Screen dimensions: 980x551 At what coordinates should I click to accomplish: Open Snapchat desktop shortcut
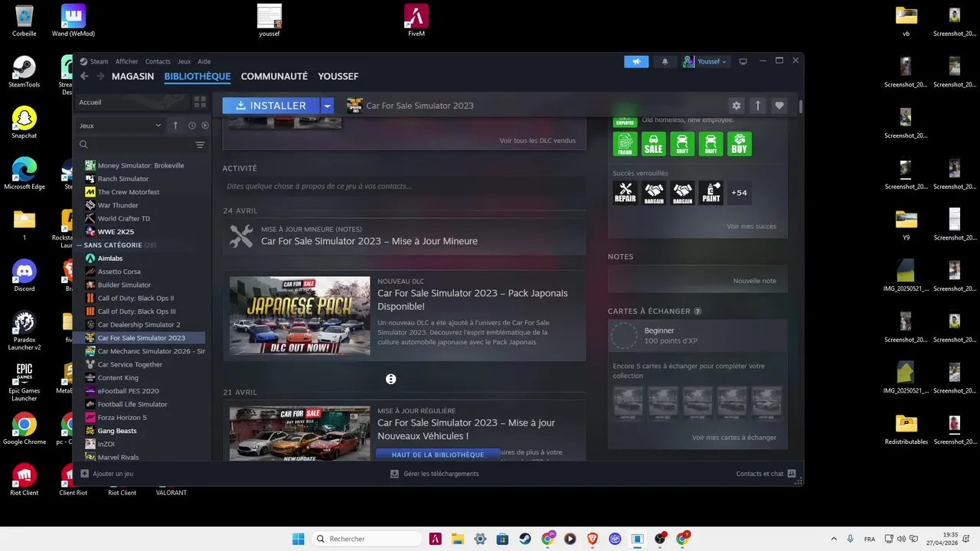click(24, 122)
